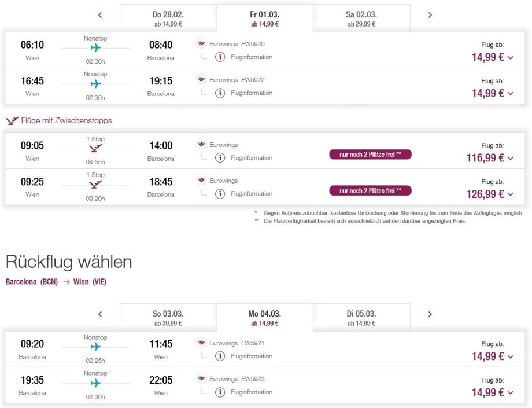This screenshot has width=532, height=408.
Task: Select the Do 28.02. date tab
Action: click(168, 19)
